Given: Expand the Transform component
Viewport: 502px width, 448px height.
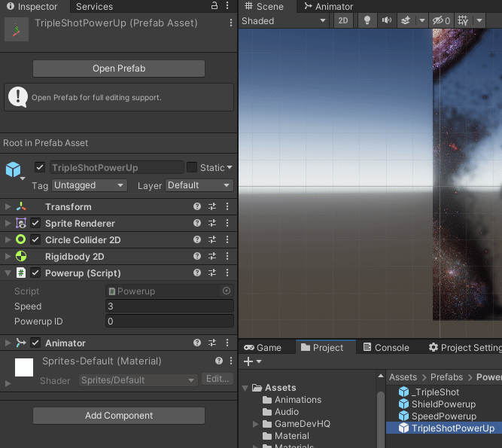Looking at the screenshot, I should pyautogui.click(x=8, y=206).
